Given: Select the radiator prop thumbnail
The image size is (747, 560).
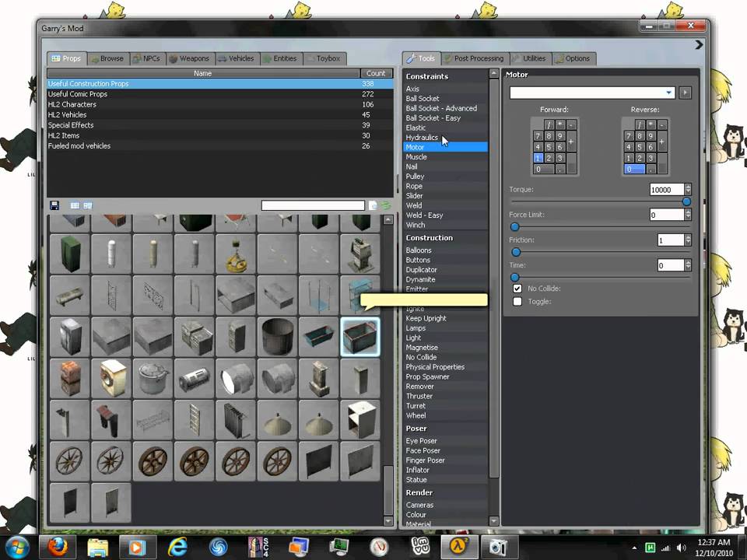Looking at the screenshot, I should [236, 419].
